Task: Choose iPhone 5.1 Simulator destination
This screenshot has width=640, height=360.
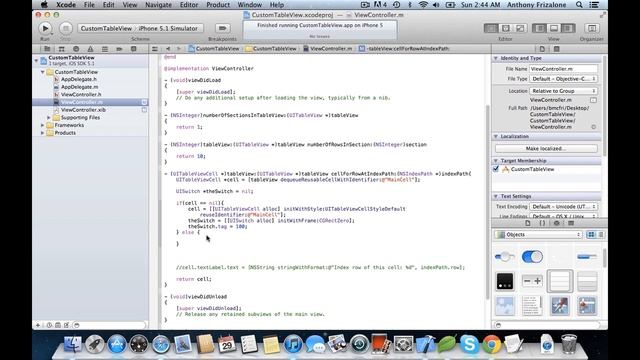Action: [168, 28]
